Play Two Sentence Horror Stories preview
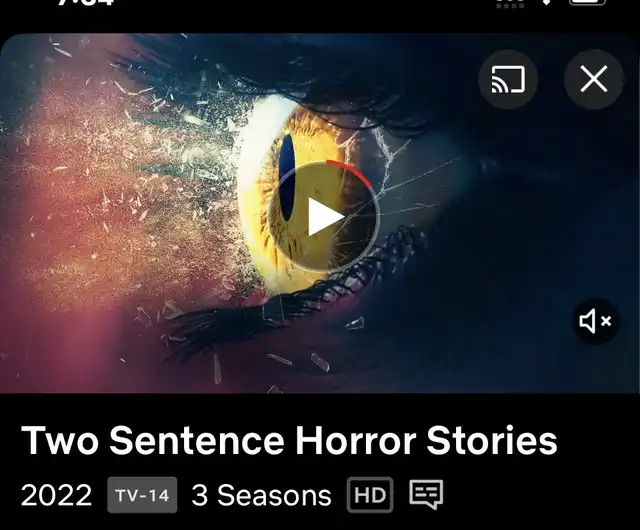640x530 pixels. [x=324, y=216]
